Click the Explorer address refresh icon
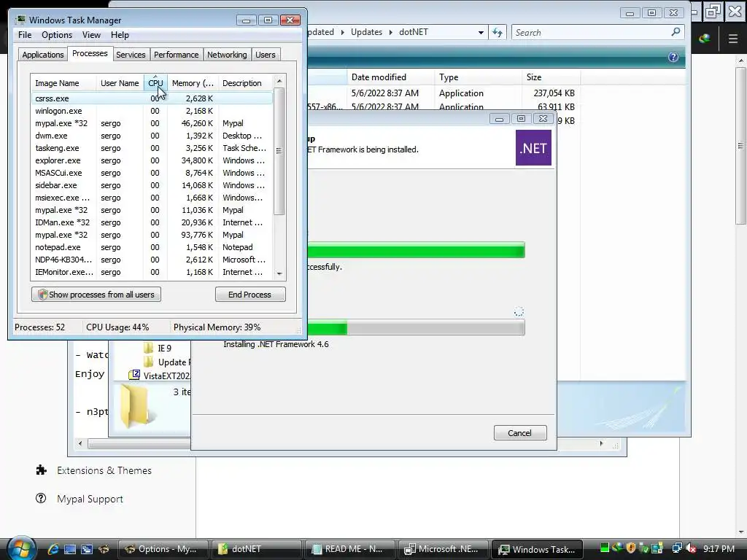The height and width of the screenshot is (560, 747). [498, 32]
